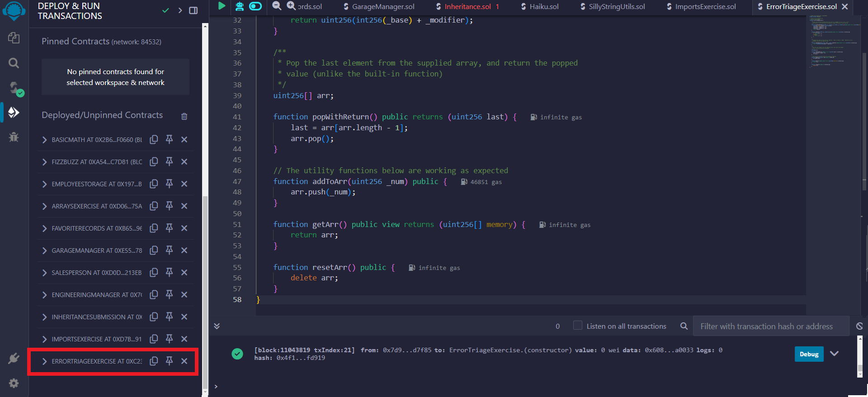Close the ErrorTriageExercise.sol tab
Viewport: 868px width, 397px height.
(844, 6)
